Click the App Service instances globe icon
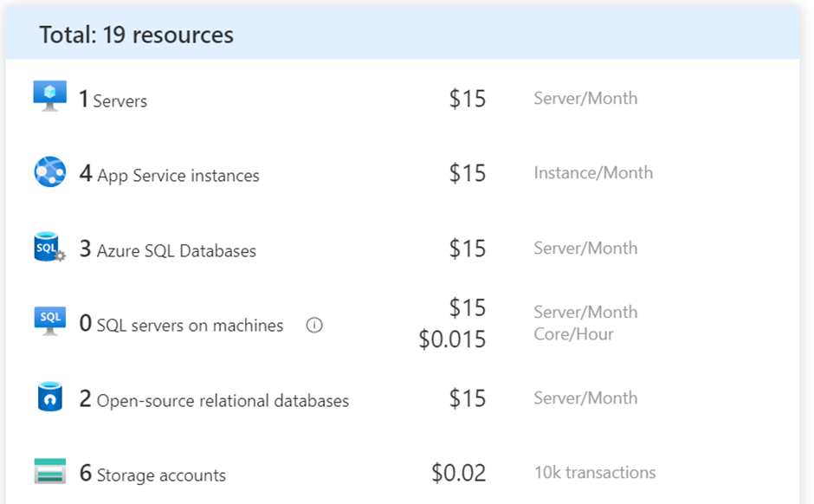This screenshot has width=814, height=504. click(x=49, y=172)
